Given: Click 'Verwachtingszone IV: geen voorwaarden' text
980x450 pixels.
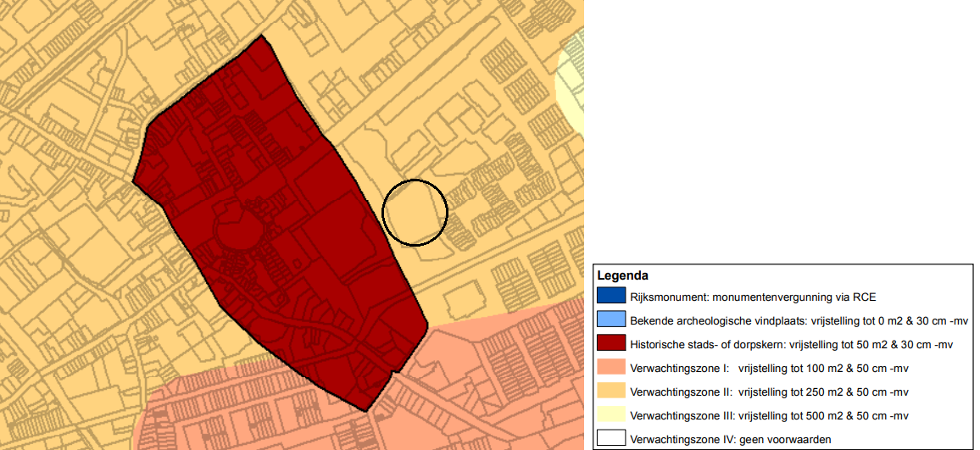Looking at the screenshot, I should [731, 440].
